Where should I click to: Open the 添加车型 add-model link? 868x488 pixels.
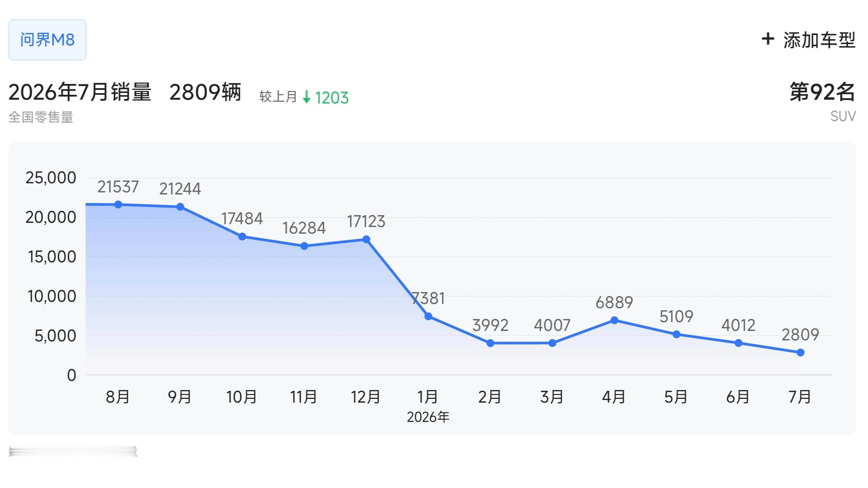click(809, 40)
